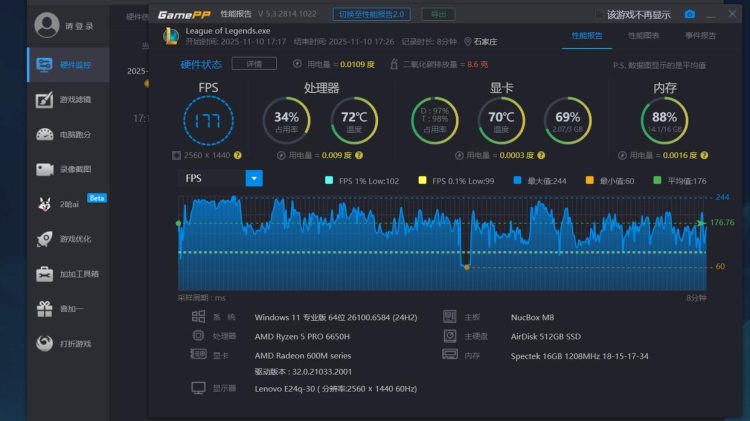750x421 pixels.
Task: Click the FPS 177 circular gauge
Action: (208, 121)
